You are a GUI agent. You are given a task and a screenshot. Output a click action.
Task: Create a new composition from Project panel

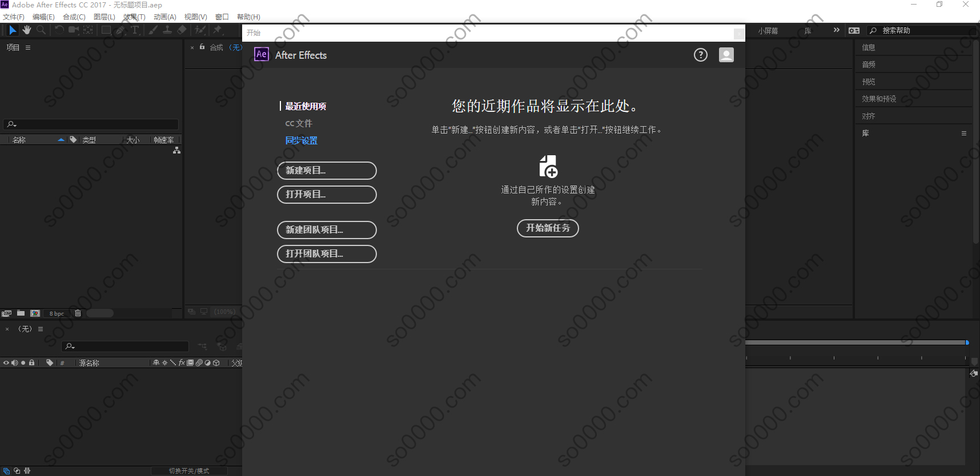pyautogui.click(x=35, y=313)
